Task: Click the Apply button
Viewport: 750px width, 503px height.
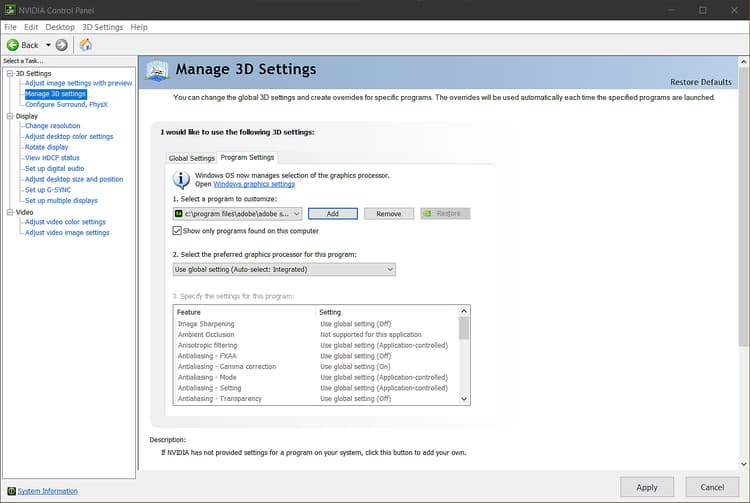Action: [x=647, y=487]
